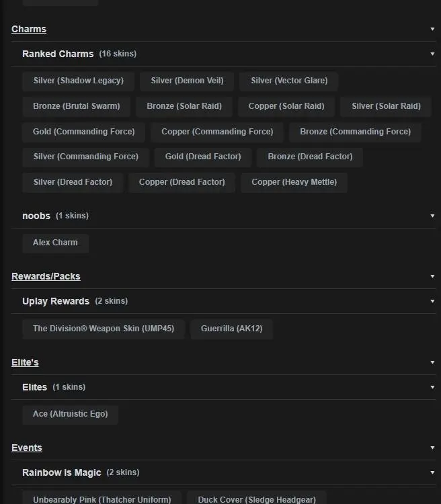
Task: Choose the Copper (Heavy Mettle) charm
Action: [294, 182]
